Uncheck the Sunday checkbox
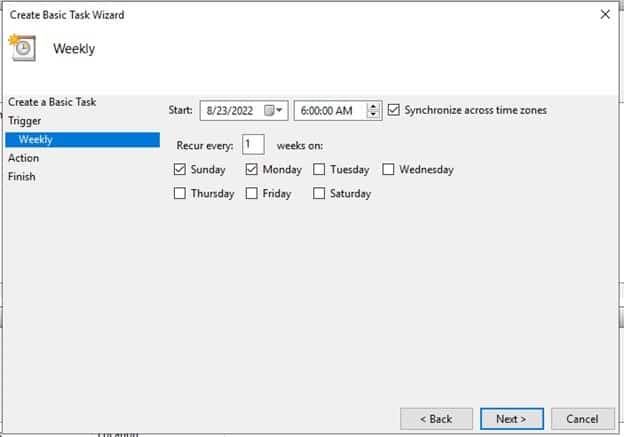624x437 pixels. [180, 170]
